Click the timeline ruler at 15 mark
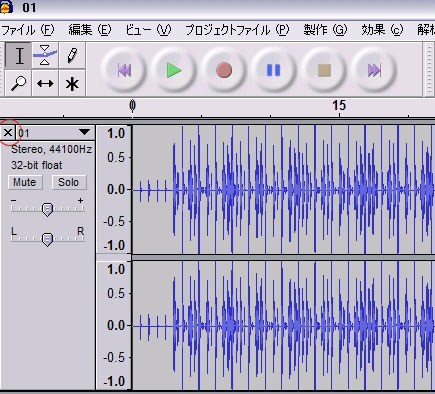435x394 pixels. 339,106
